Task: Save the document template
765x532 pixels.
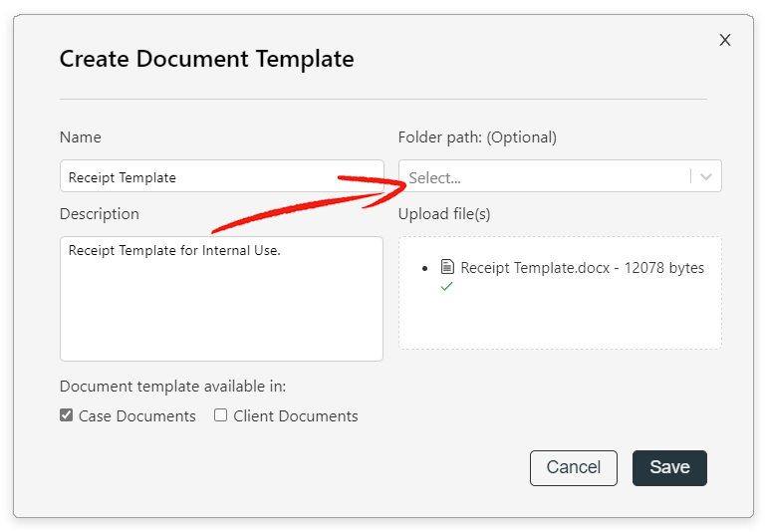Action: (x=669, y=467)
